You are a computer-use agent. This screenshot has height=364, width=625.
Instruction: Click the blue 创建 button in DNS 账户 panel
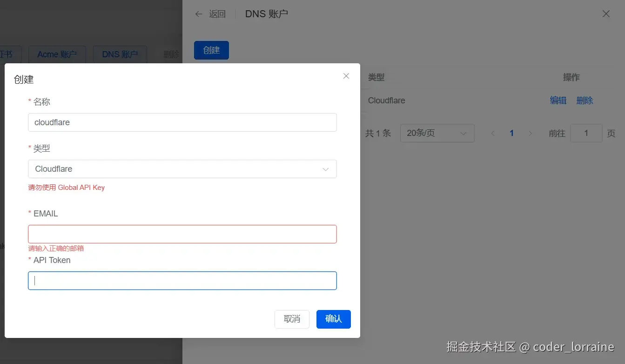click(211, 50)
